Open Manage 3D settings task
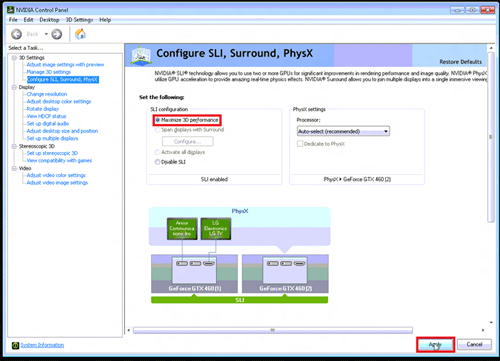This screenshot has width=500, height=361. pyautogui.click(x=49, y=72)
